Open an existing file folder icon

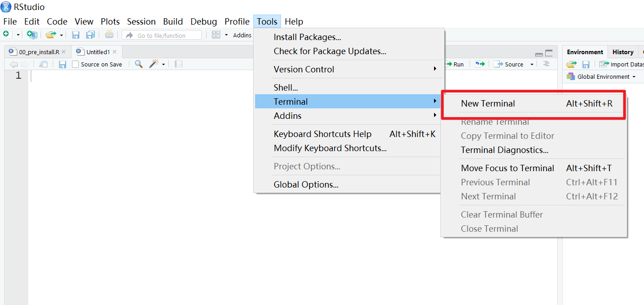pos(51,35)
